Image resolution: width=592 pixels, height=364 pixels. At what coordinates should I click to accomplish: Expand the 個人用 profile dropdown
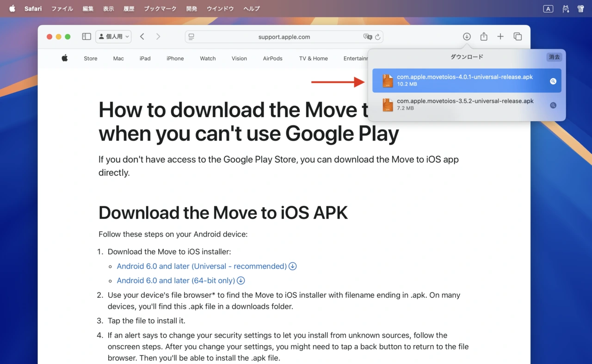[113, 37]
